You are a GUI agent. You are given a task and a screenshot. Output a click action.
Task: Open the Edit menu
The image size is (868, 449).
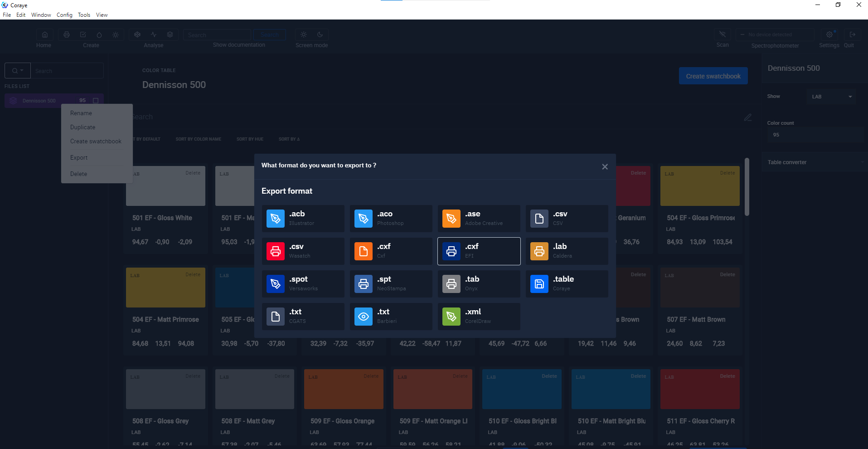[21, 15]
